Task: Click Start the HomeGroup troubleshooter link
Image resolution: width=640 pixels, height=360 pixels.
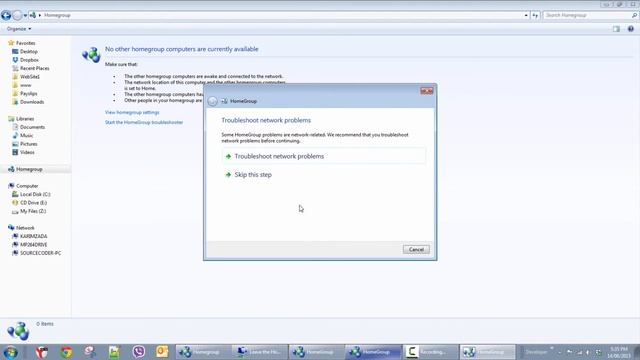Action: pos(144,122)
